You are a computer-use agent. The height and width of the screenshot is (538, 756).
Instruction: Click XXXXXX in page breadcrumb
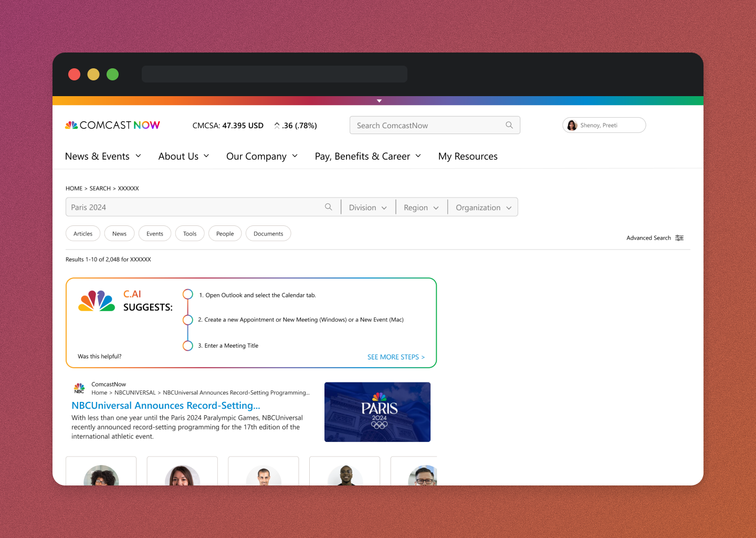[x=128, y=188]
